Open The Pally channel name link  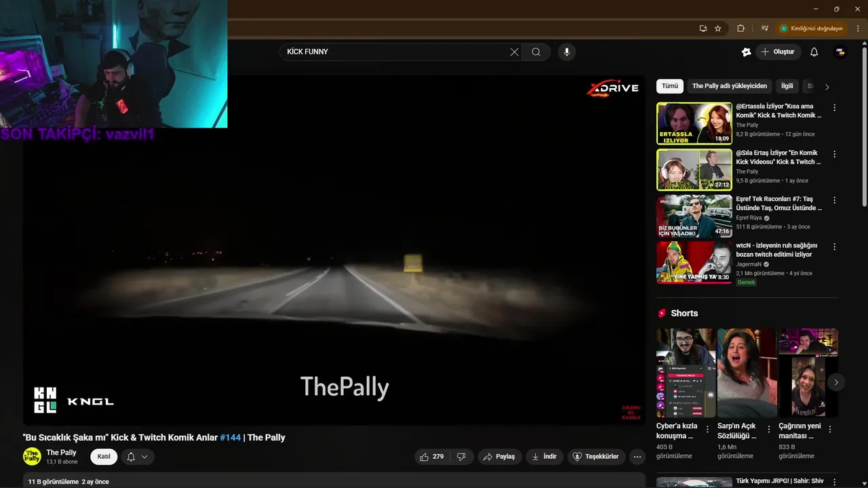click(61, 453)
